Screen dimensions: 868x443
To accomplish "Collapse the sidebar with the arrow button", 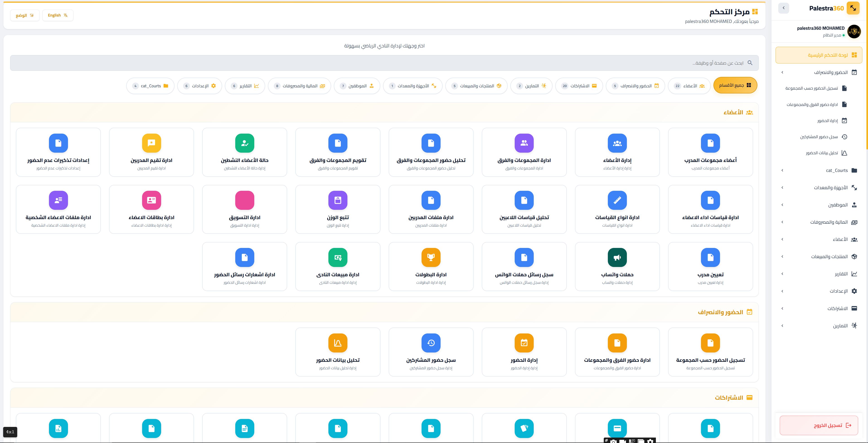I will [783, 8].
